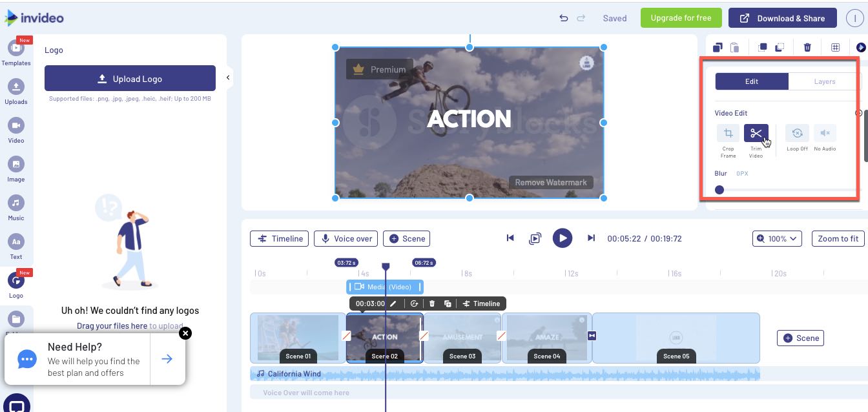The width and height of the screenshot is (868, 412).
Task: Add transition between Scene 03 and 04
Action: coord(501,336)
